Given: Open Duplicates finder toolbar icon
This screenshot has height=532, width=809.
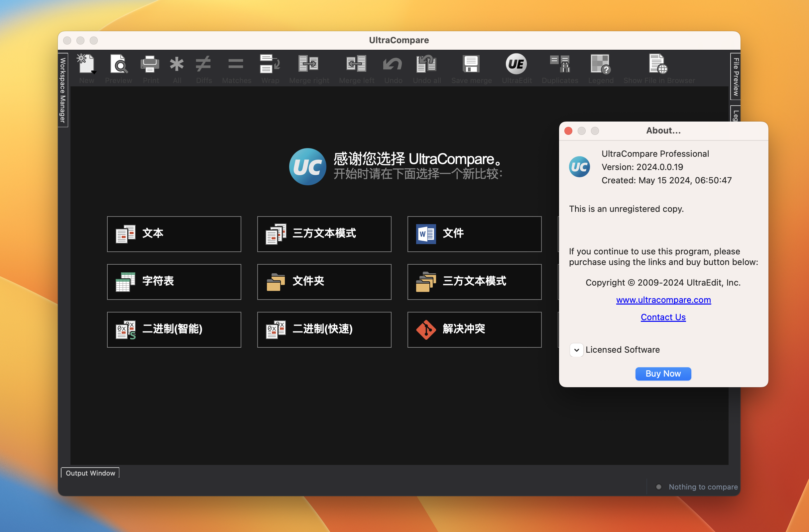Looking at the screenshot, I should coord(560,64).
